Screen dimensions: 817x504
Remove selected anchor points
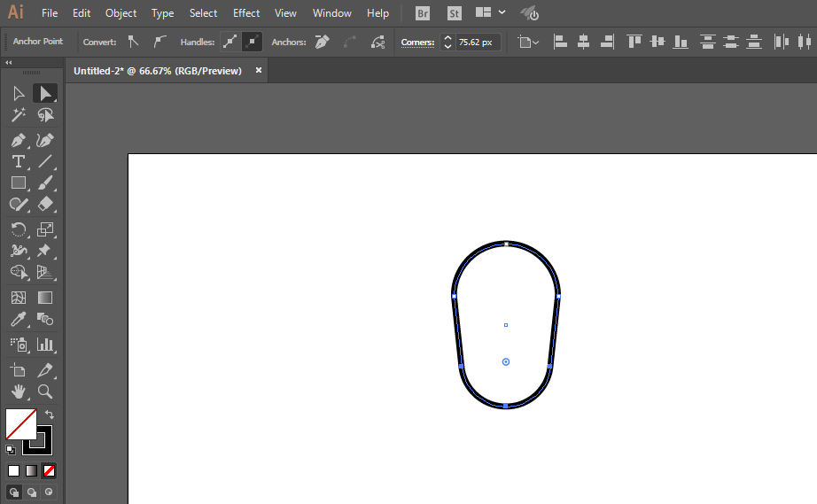pos(323,43)
